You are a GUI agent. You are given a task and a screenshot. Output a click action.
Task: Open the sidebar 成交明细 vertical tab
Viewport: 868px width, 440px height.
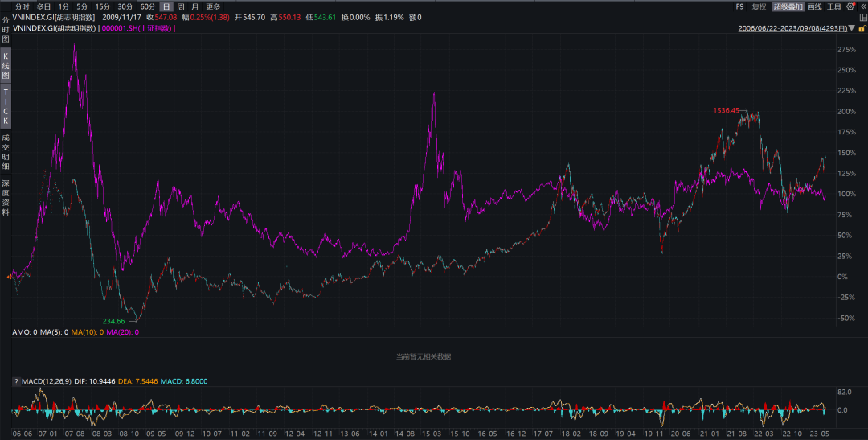(x=6, y=152)
